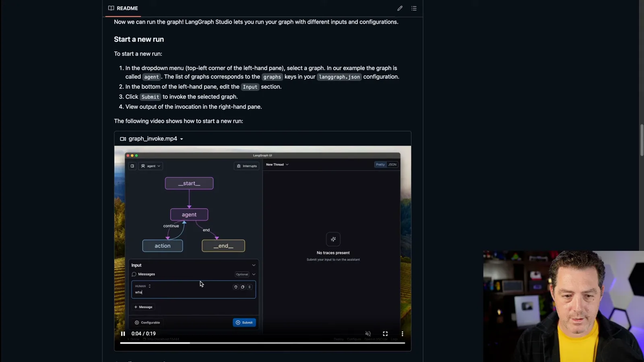Click the video camera icon beside graph_invoke.mp4
The height and width of the screenshot is (362, 644).
coord(123,139)
